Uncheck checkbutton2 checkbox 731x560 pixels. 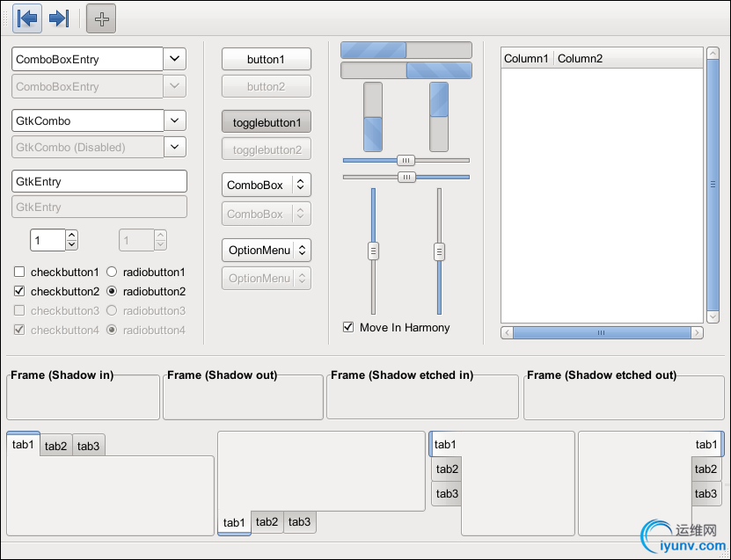click(x=19, y=291)
